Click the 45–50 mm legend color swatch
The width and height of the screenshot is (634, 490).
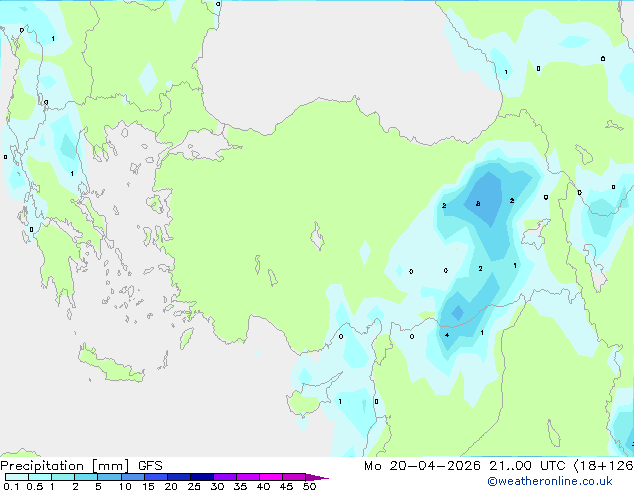(294, 477)
